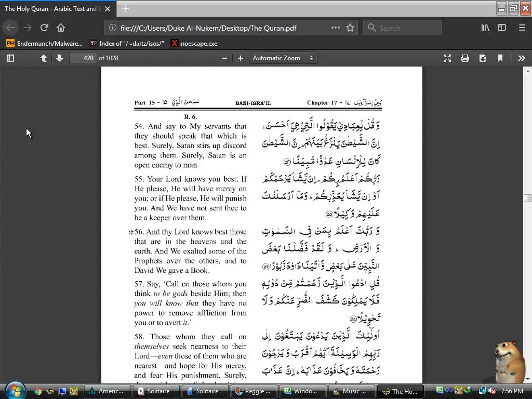Screen dimensions: 532x399
Task: Print the PDF document
Action: pyautogui.click(x=465, y=58)
